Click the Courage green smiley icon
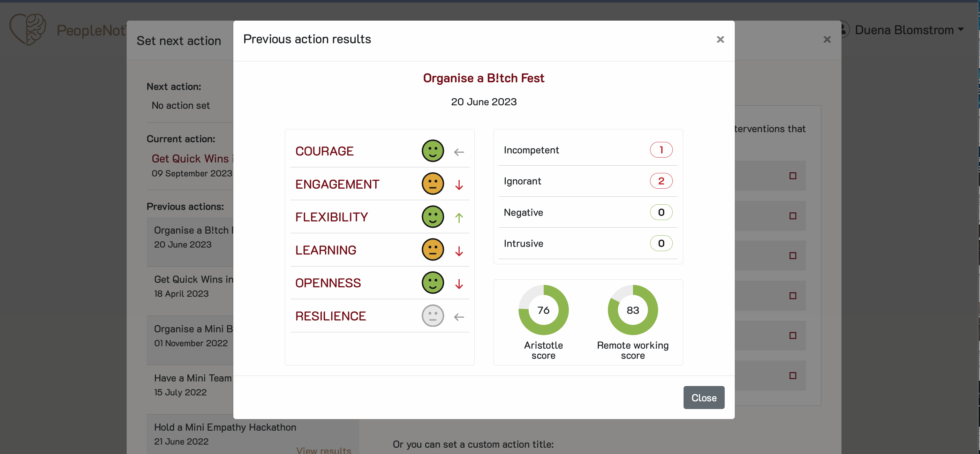Viewport: 980px width, 454px height. click(x=432, y=151)
